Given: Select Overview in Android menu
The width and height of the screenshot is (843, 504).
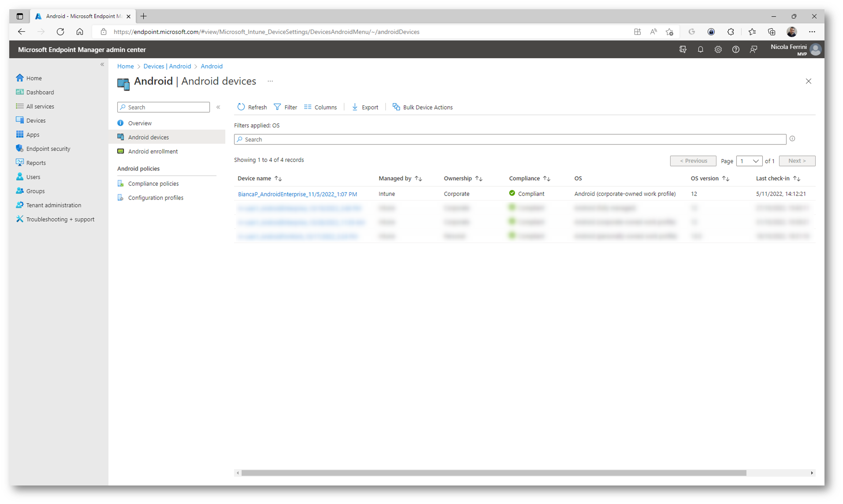Looking at the screenshot, I should coord(140,123).
